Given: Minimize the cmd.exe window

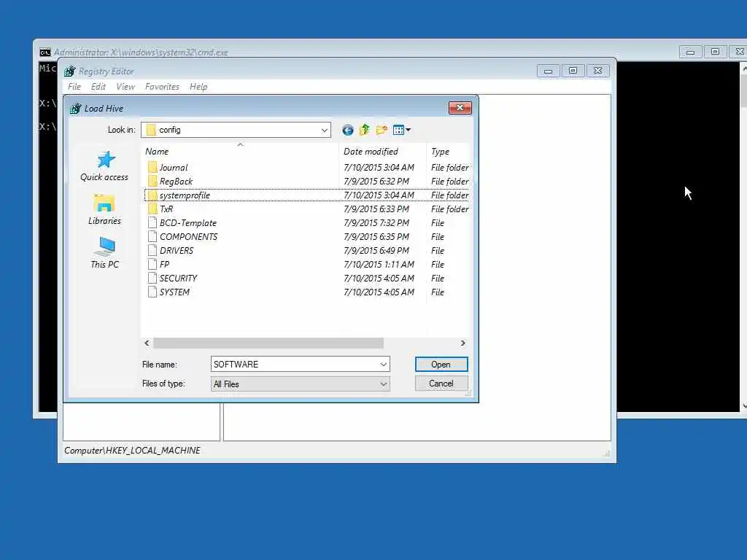Looking at the screenshot, I should pos(690,52).
